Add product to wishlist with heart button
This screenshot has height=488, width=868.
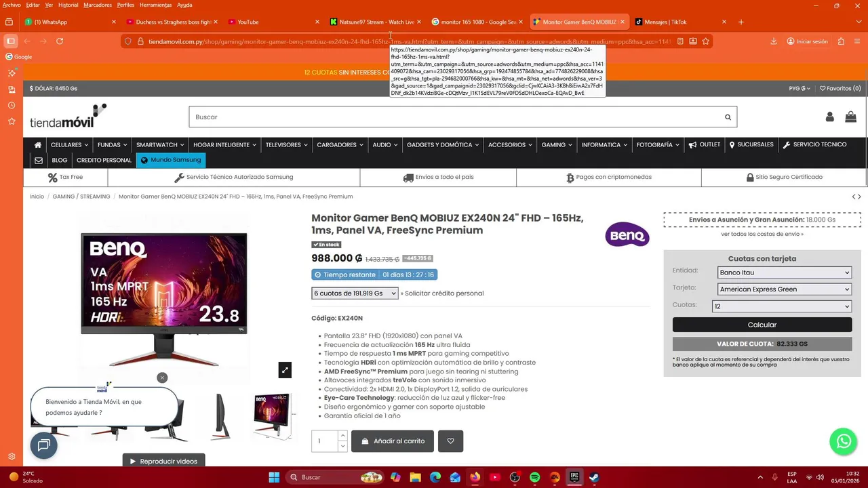tap(450, 441)
